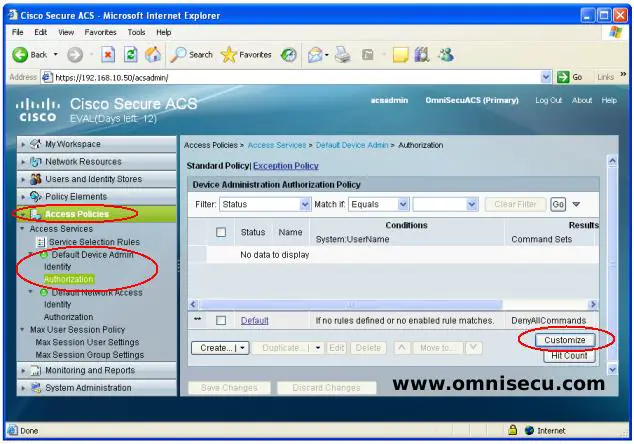
Task: Click the URL address input field
Action: (290, 77)
